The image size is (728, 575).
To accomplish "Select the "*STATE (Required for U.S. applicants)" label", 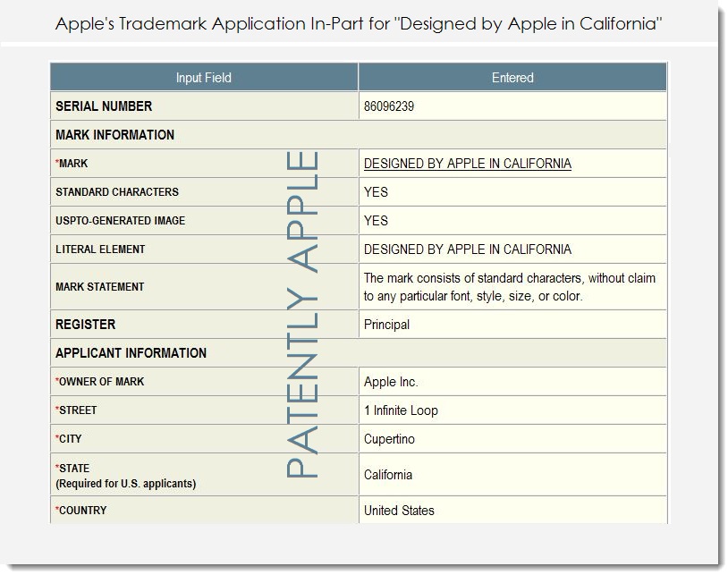I will 126,476.
